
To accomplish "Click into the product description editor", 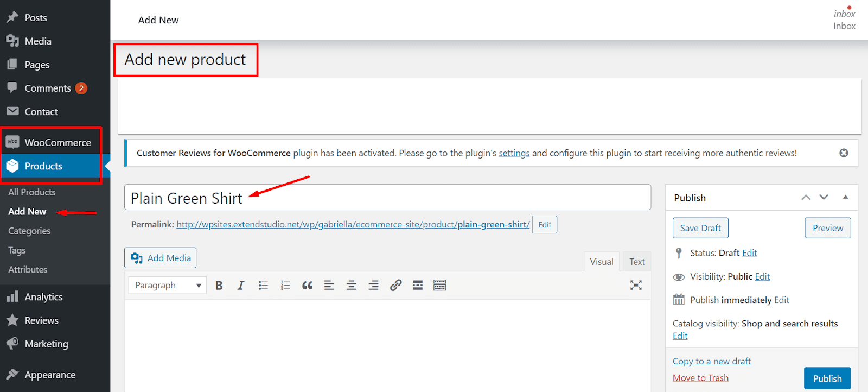I will click(387, 345).
